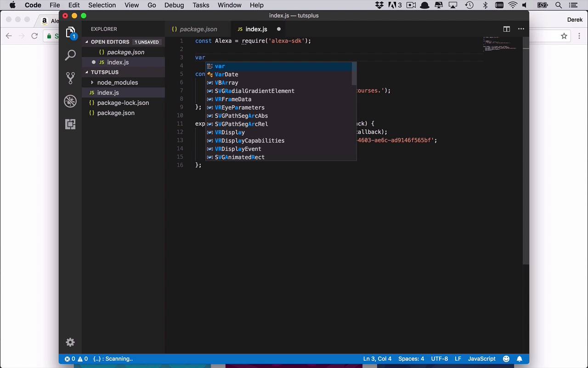Screen dimensions: 588x368
Task: Open the Source Control view
Action: click(70, 78)
